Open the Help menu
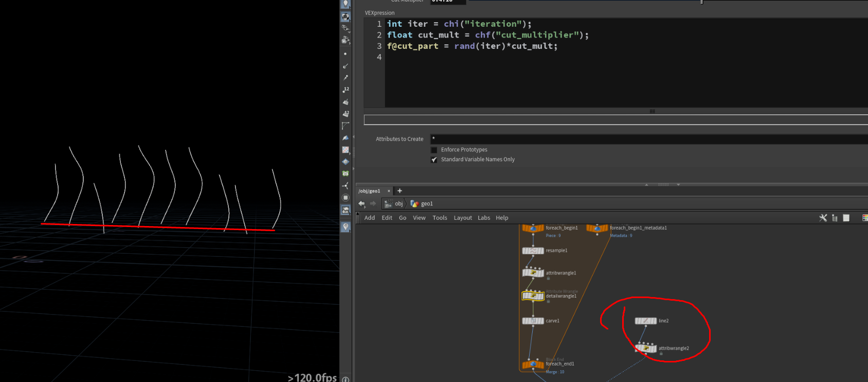The width and height of the screenshot is (868, 382). [x=502, y=218]
